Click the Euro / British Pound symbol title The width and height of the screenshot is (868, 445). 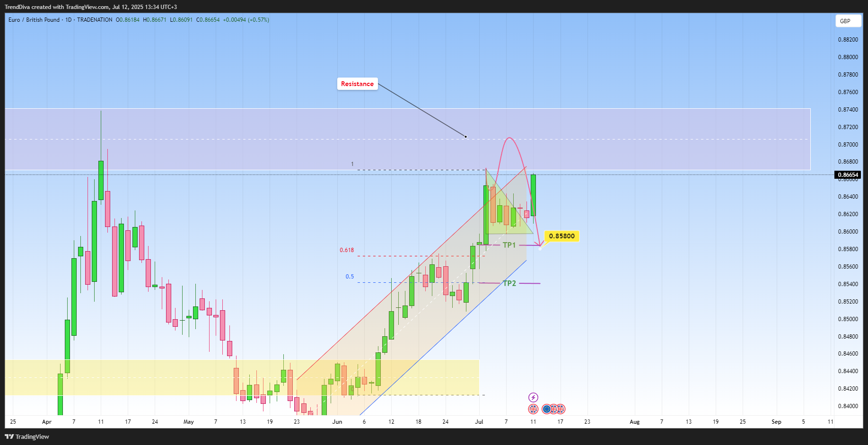click(34, 20)
